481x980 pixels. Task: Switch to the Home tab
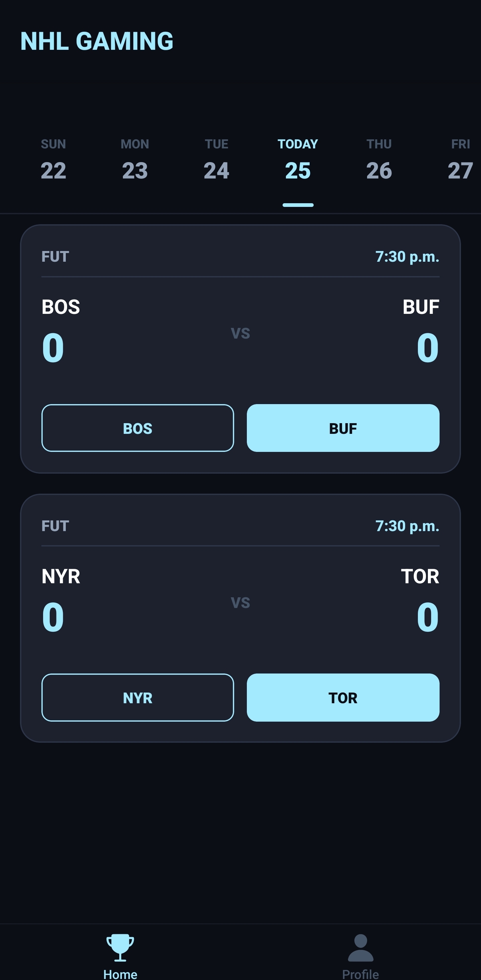point(120,951)
